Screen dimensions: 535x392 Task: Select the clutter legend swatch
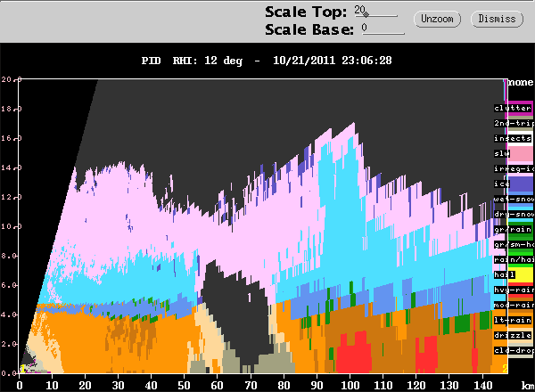[x=519, y=109]
